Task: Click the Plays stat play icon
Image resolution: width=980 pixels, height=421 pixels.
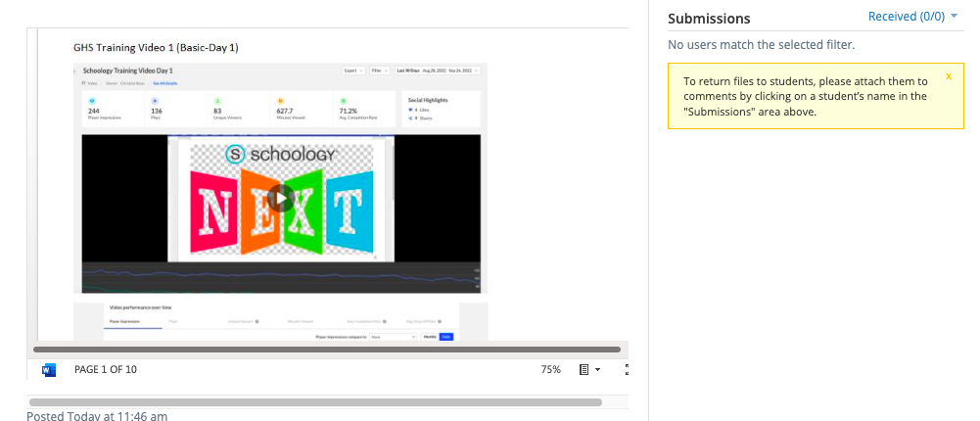Action: coord(155,101)
